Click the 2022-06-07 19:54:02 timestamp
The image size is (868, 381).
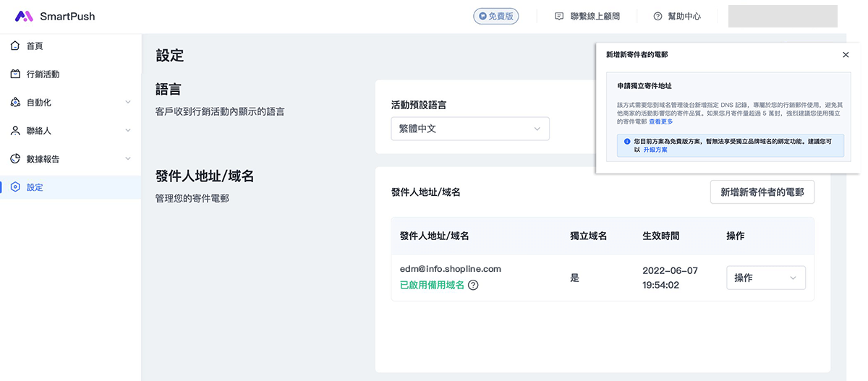671,278
